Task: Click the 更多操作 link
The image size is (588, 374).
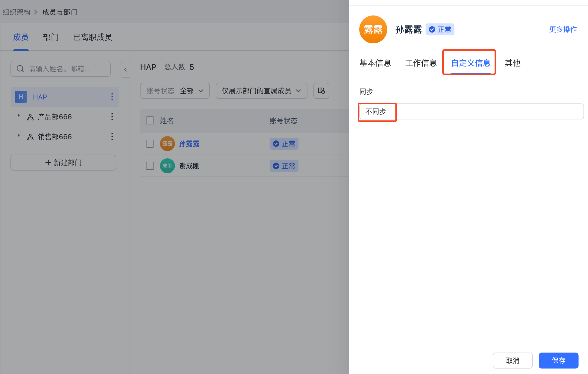Action: click(x=563, y=29)
